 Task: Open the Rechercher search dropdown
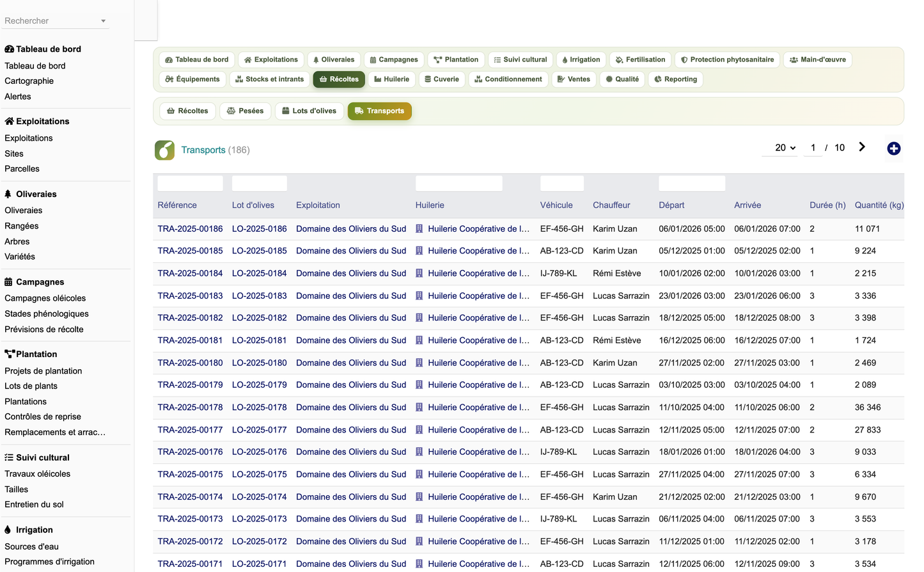click(55, 20)
